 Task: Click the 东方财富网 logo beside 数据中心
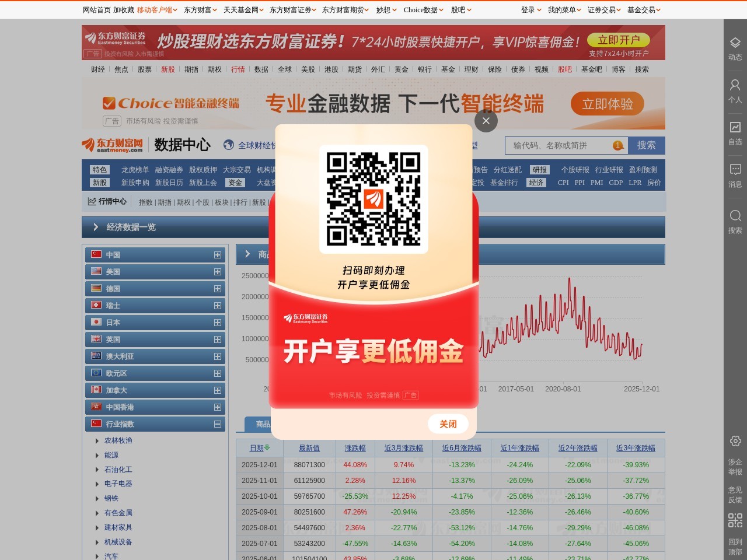coord(113,145)
